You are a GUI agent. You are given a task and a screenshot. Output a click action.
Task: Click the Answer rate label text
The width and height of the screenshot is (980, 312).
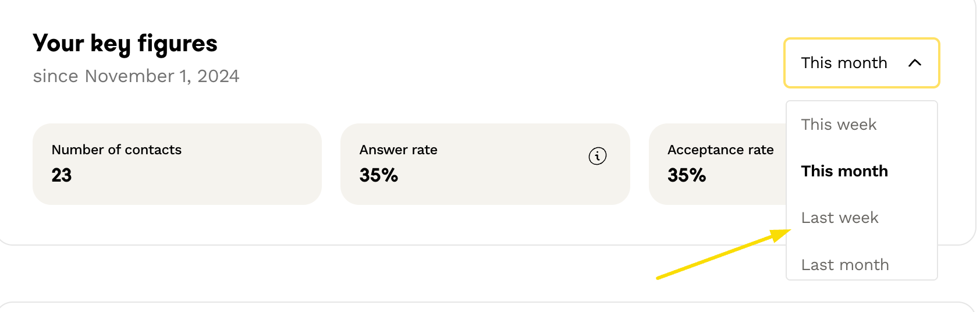point(399,150)
